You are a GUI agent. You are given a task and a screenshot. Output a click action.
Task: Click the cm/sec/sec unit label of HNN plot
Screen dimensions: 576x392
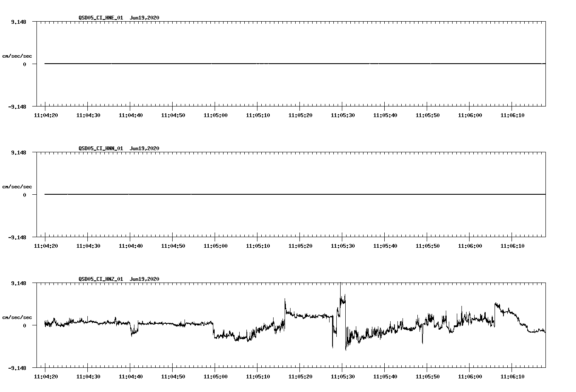point(17,187)
